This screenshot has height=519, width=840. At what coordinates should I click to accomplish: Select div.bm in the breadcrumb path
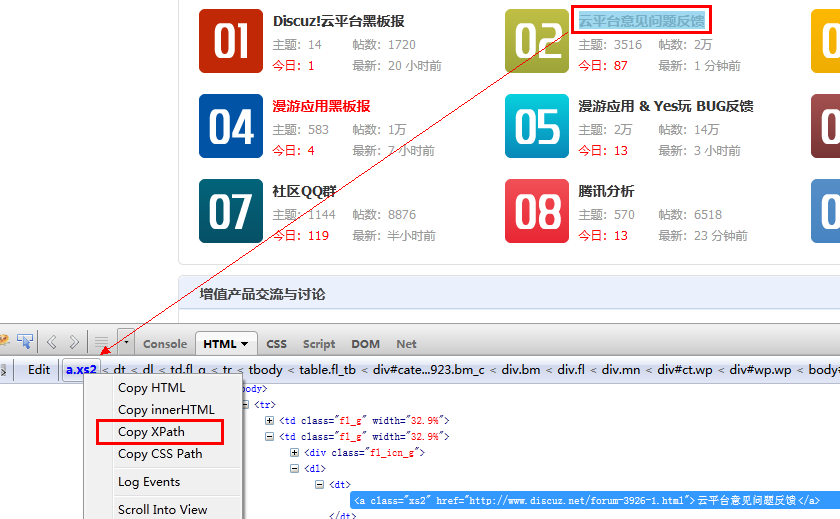521,370
